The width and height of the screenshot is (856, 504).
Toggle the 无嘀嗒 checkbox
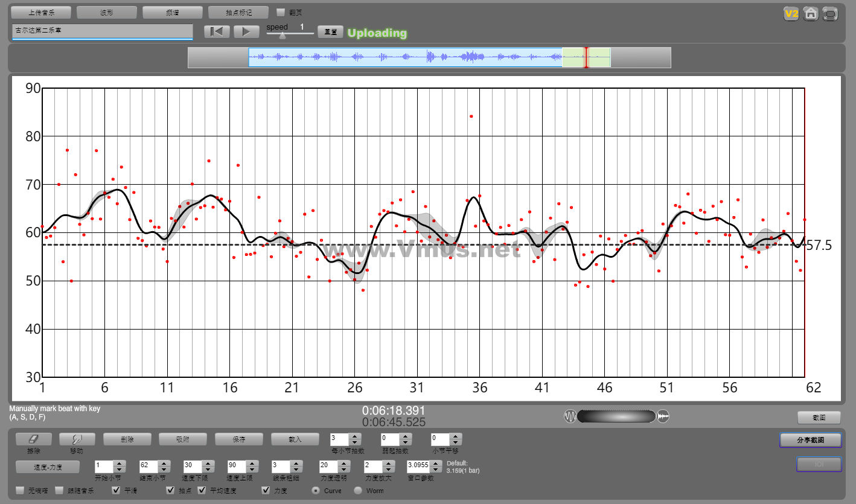21,491
